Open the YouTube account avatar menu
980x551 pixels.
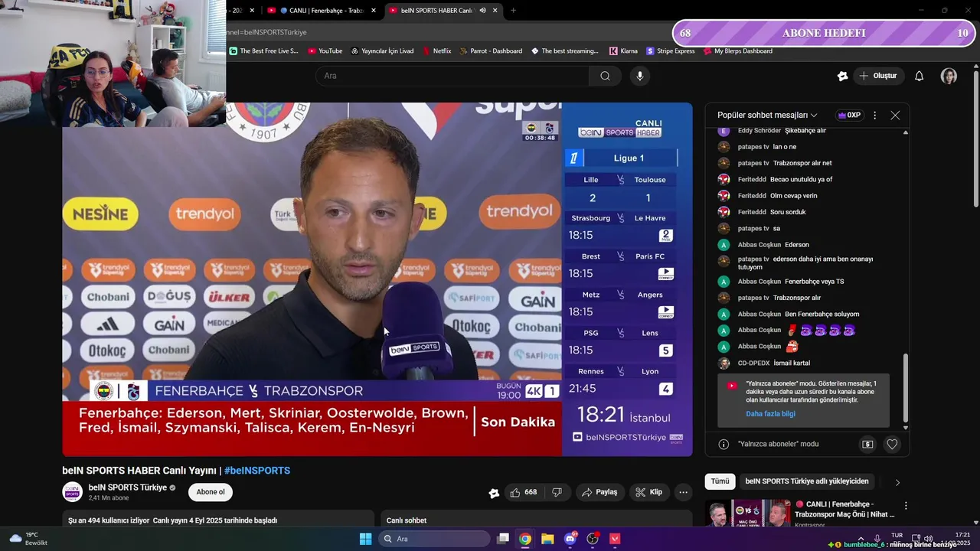click(x=949, y=76)
